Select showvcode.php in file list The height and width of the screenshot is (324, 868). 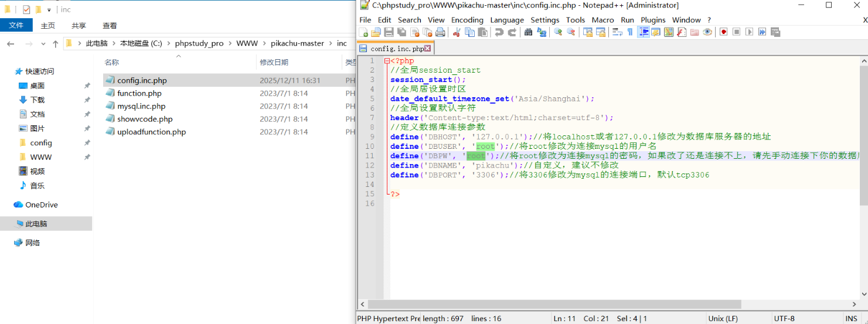click(x=145, y=119)
